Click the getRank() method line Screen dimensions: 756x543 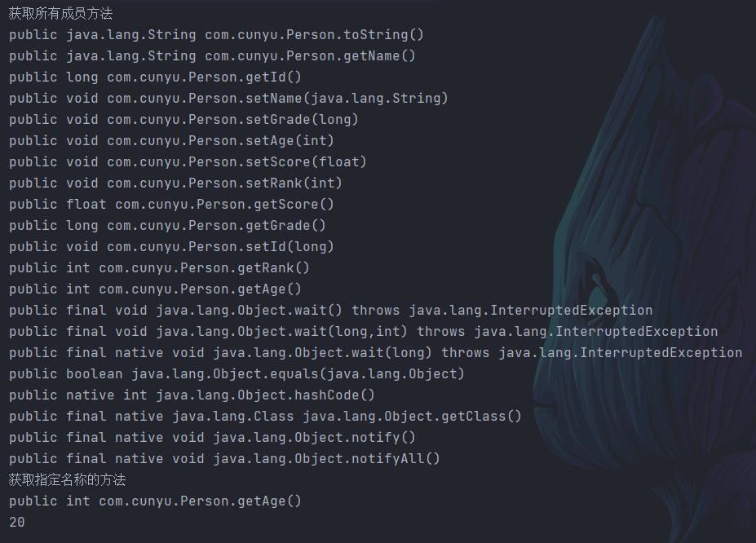pyautogui.click(x=159, y=268)
